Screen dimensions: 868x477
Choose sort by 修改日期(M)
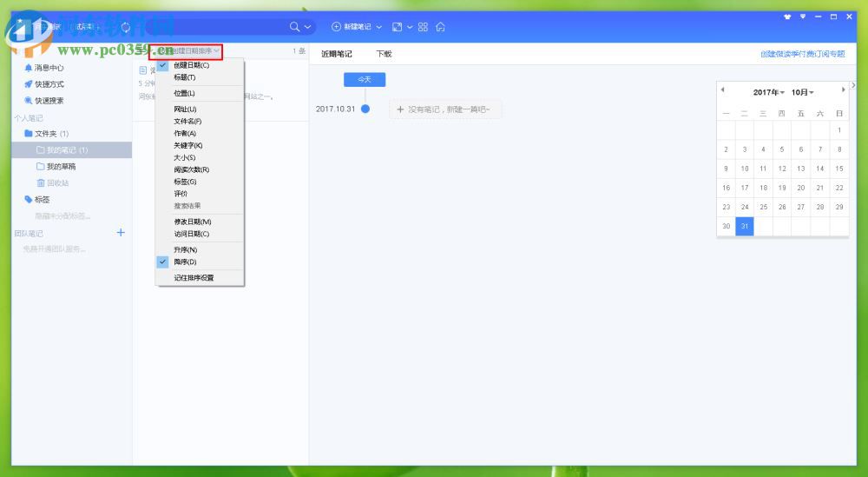click(200, 222)
